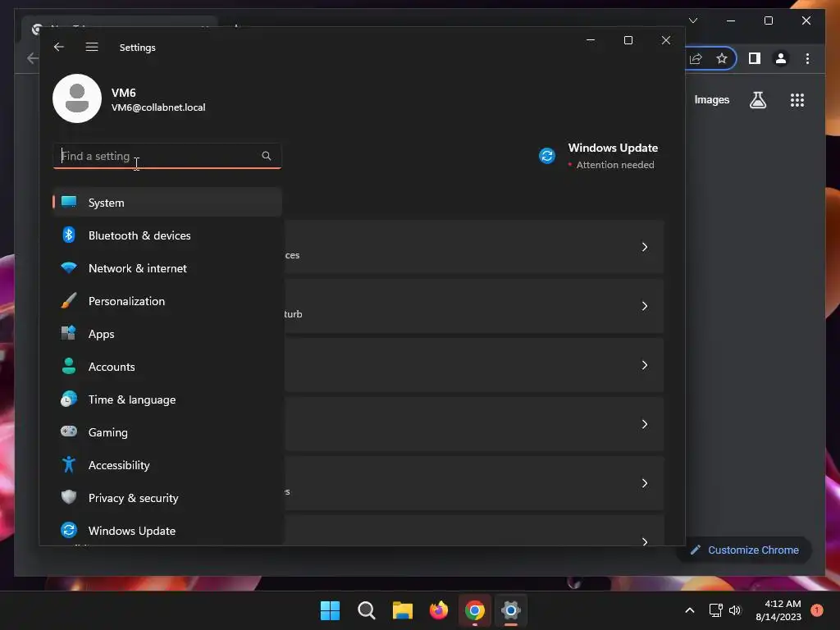Launch Firefox from taskbar
This screenshot has width=840, height=630.
[x=439, y=610]
